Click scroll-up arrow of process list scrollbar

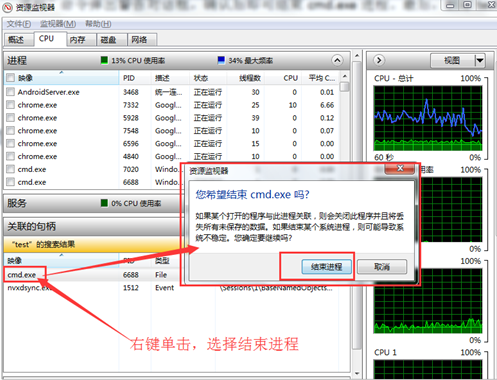[345, 77]
